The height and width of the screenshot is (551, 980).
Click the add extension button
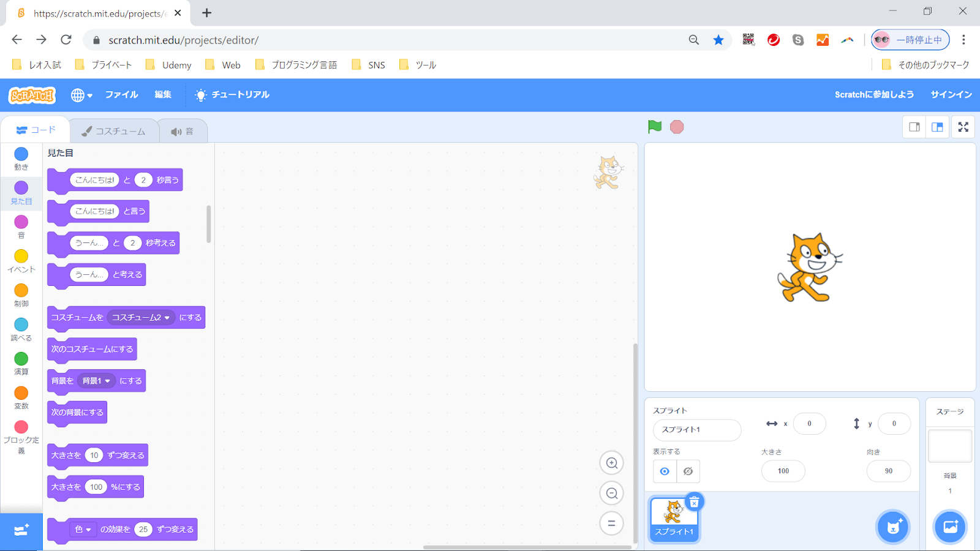[21, 530]
